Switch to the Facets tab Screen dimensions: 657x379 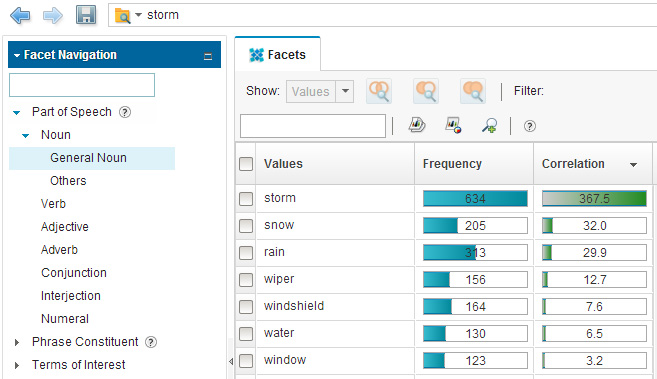[278, 55]
